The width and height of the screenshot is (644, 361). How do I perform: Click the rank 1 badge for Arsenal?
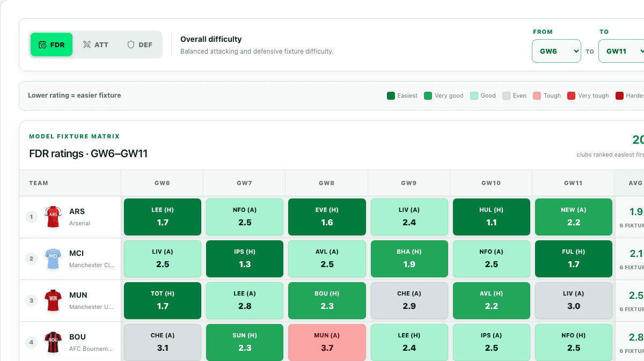point(31,217)
